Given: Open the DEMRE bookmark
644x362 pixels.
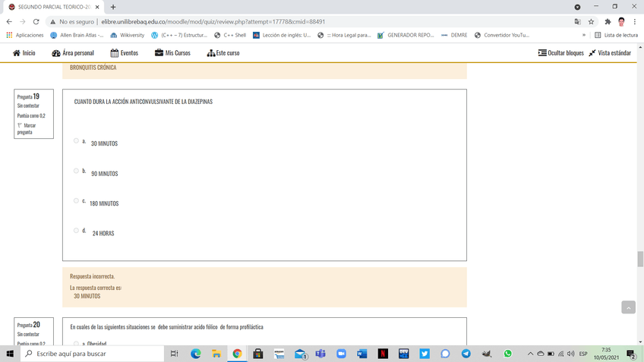Looking at the screenshot, I should pyautogui.click(x=454, y=36).
